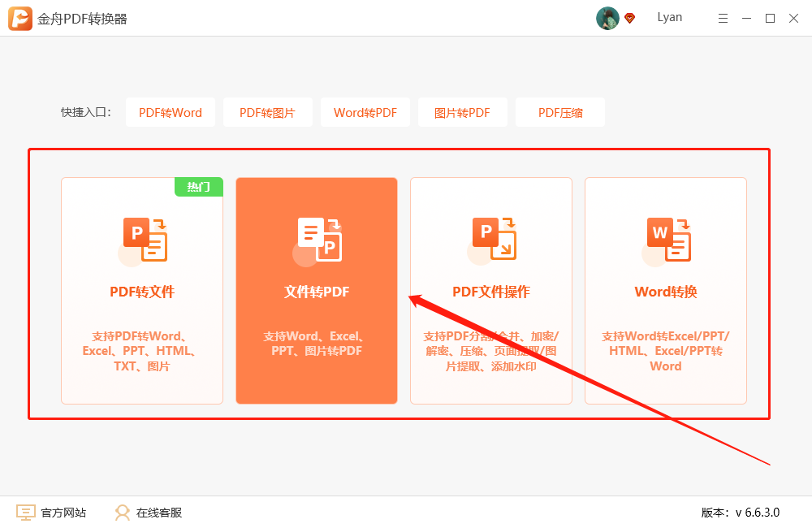Viewport: 812px width, 528px height.
Task: Click the green 热门 badge
Action: (199, 187)
